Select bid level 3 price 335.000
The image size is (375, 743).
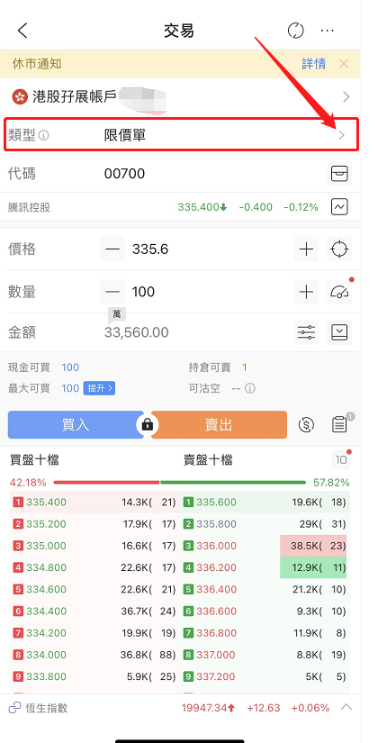46,546
